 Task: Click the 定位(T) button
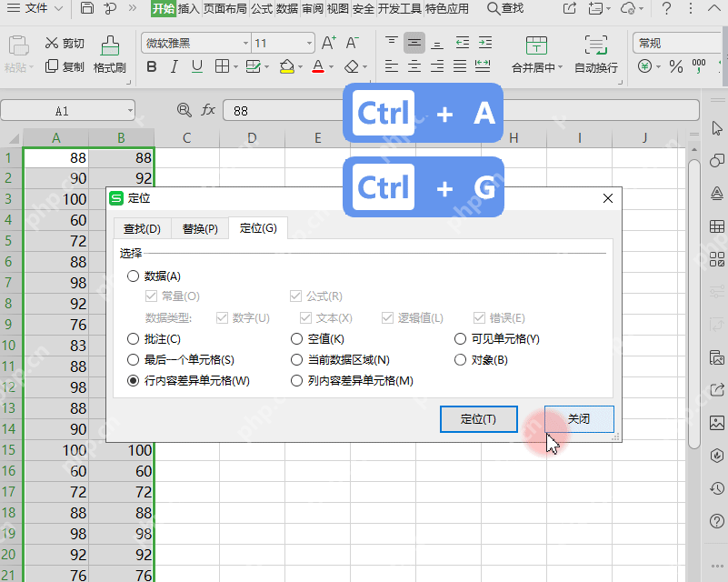tap(479, 419)
